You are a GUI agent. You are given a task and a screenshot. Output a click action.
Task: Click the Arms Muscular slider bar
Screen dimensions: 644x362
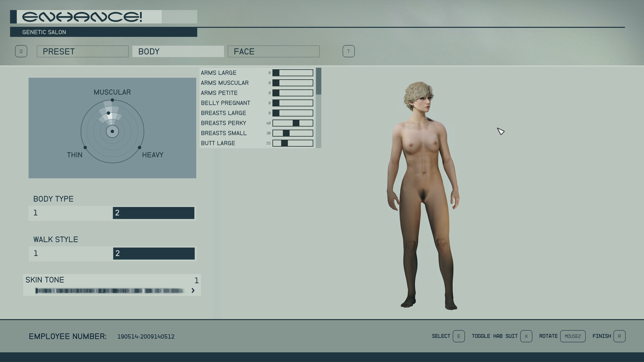tap(293, 83)
